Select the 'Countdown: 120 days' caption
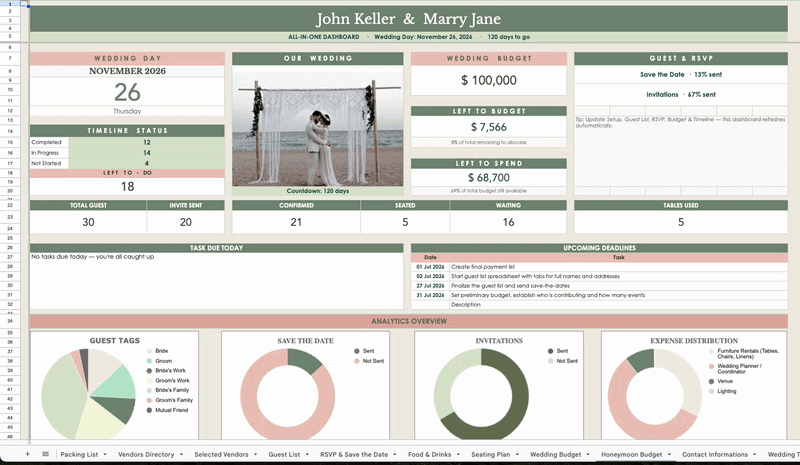This screenshot has height=465, width=800. coord(317,191)
